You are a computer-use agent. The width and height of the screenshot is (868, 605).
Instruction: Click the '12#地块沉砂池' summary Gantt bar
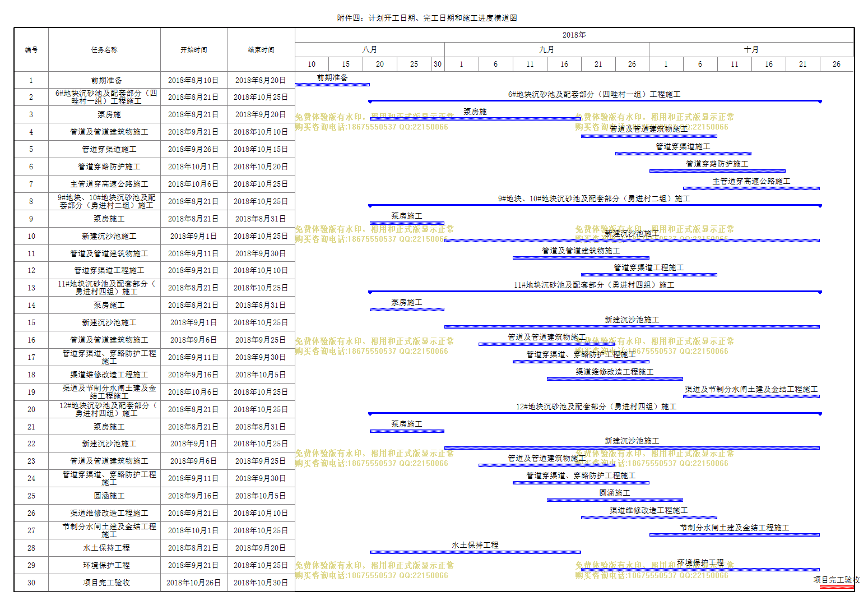pyautogui.click(x=595, y=414)
